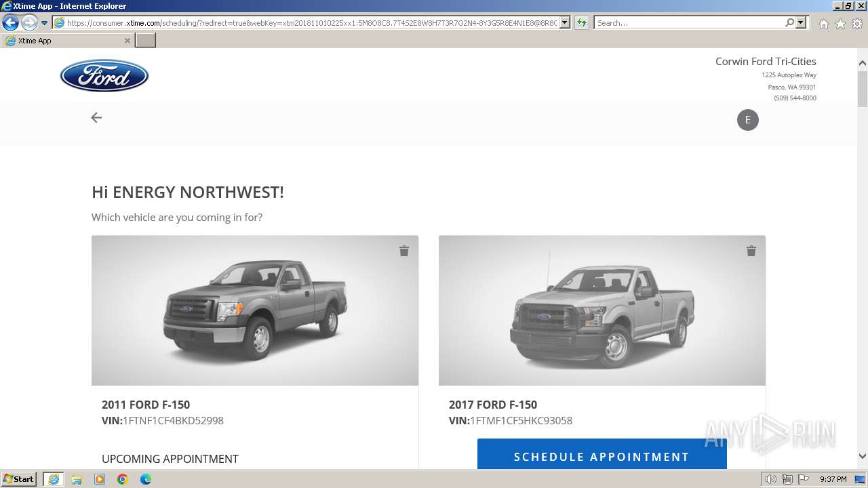Viewport: 868px width, 488px height.
Task: Click the volume tray icon
Action: tap(770, 479)
